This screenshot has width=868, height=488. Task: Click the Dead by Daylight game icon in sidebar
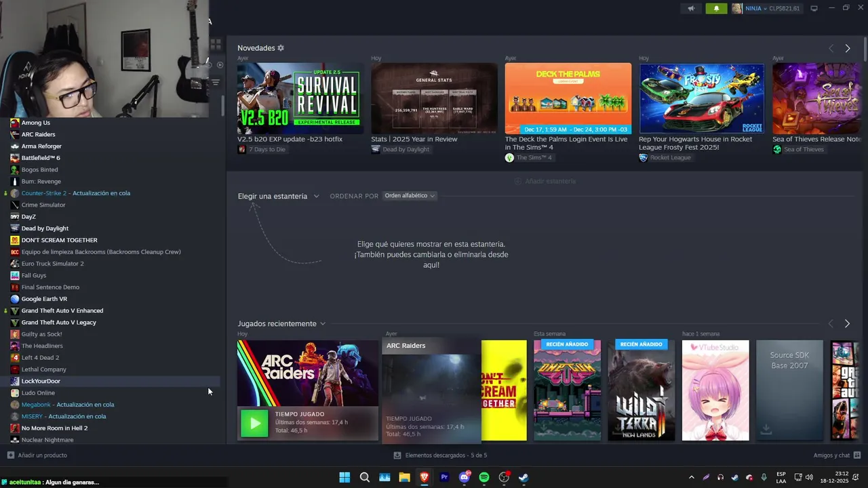click(15, 228)
